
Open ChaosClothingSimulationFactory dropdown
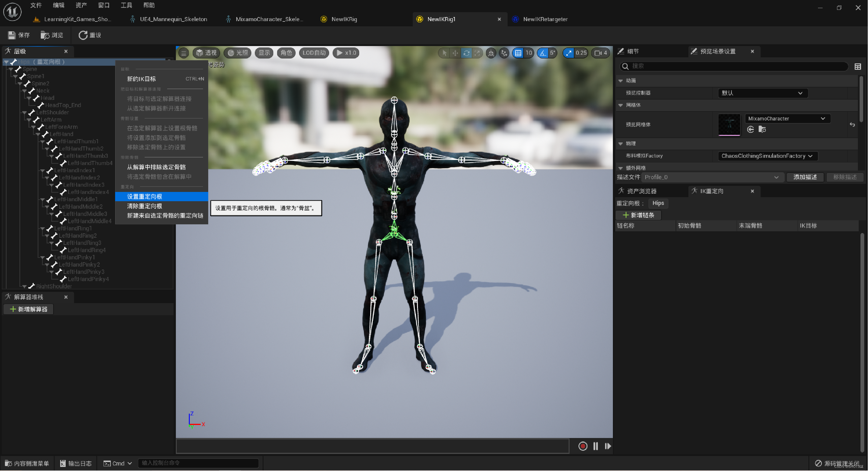pos(767,156)
